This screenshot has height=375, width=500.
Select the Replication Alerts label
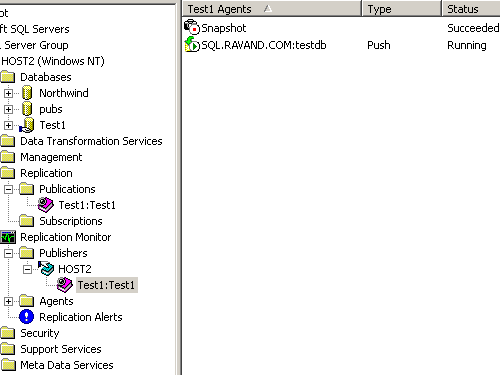pyautogui.click(x=81, y=317)
